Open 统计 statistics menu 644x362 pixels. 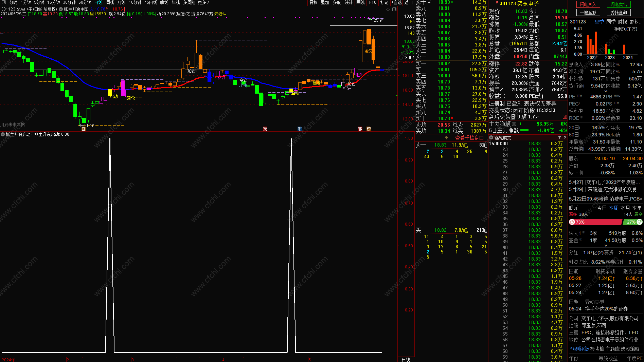(348, 2)
